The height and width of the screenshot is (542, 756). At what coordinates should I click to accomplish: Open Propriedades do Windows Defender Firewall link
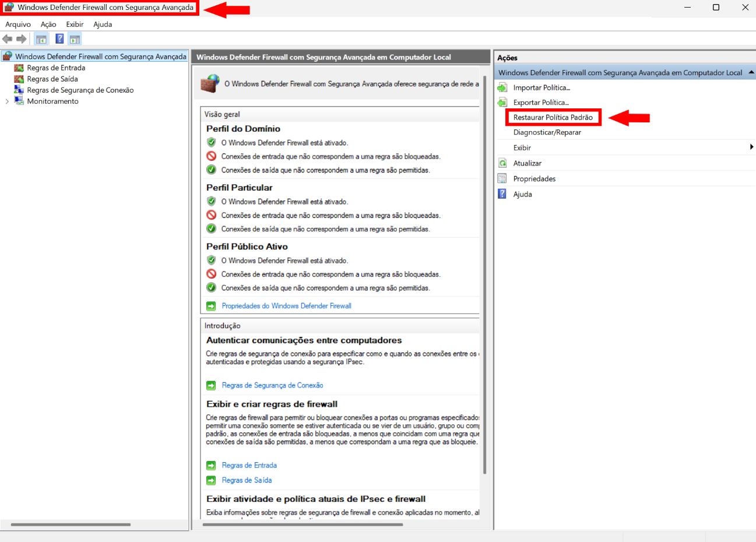[x=286, y=306]
